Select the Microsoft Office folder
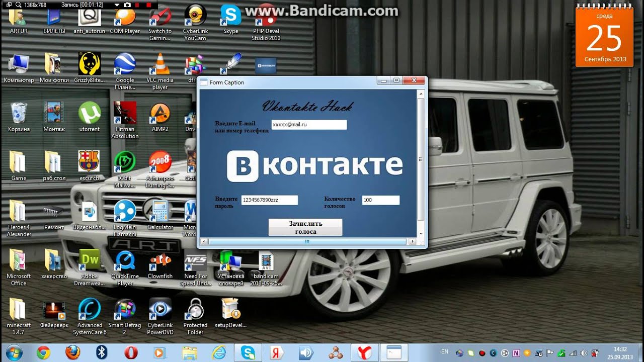Image resolution: width=644 pixels, height=362 pixels. pyautogui.click(x=19, y=267)
